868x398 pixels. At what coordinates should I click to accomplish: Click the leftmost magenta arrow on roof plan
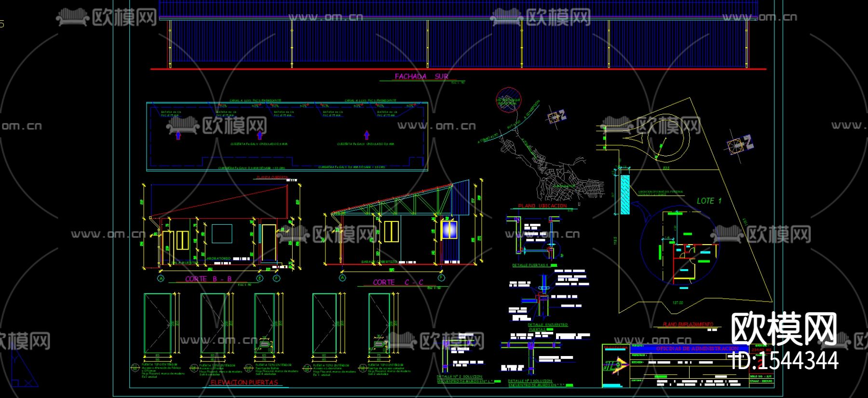tap(178, 135)
